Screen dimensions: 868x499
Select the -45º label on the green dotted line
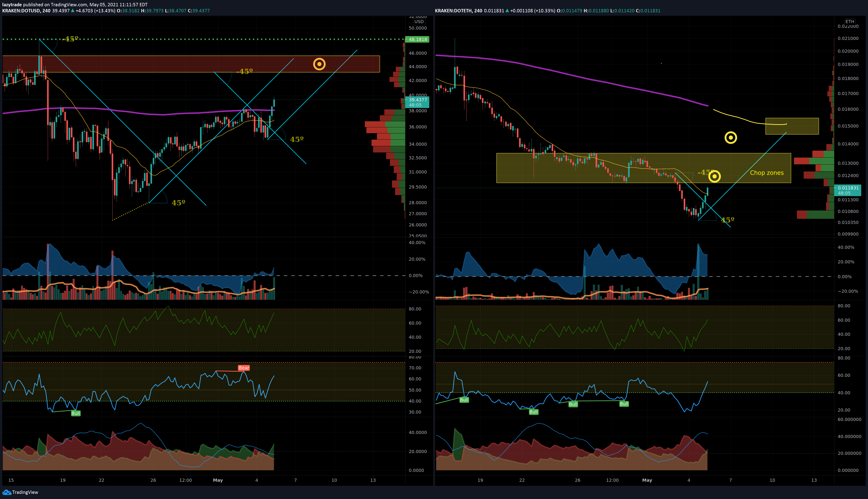[x=71, y=39]
